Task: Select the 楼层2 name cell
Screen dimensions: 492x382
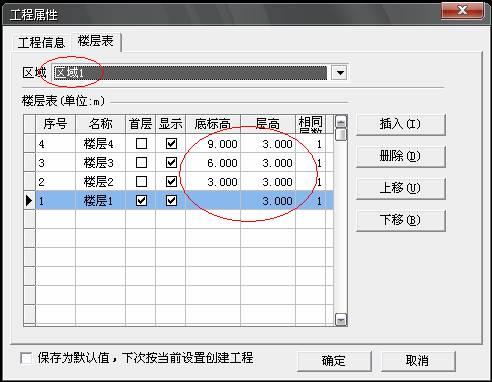Action: pos(100,182)
